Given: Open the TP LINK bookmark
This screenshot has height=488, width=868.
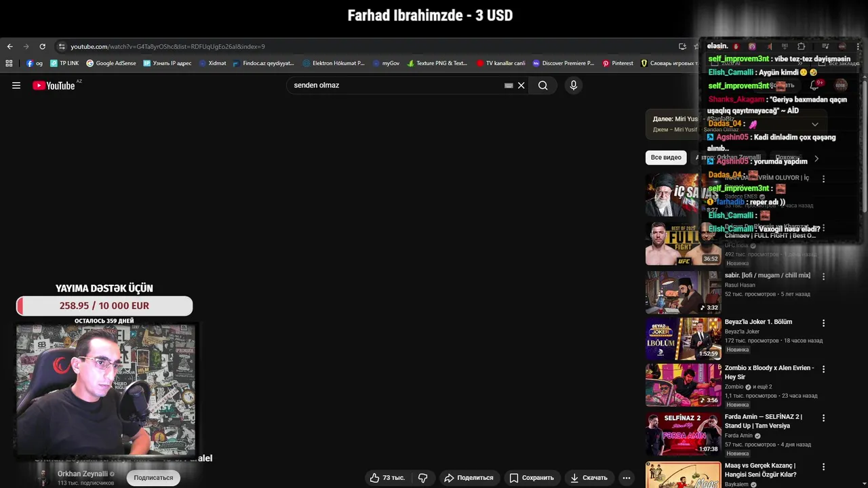Looking at the screenshot, I should click(64, 63).
